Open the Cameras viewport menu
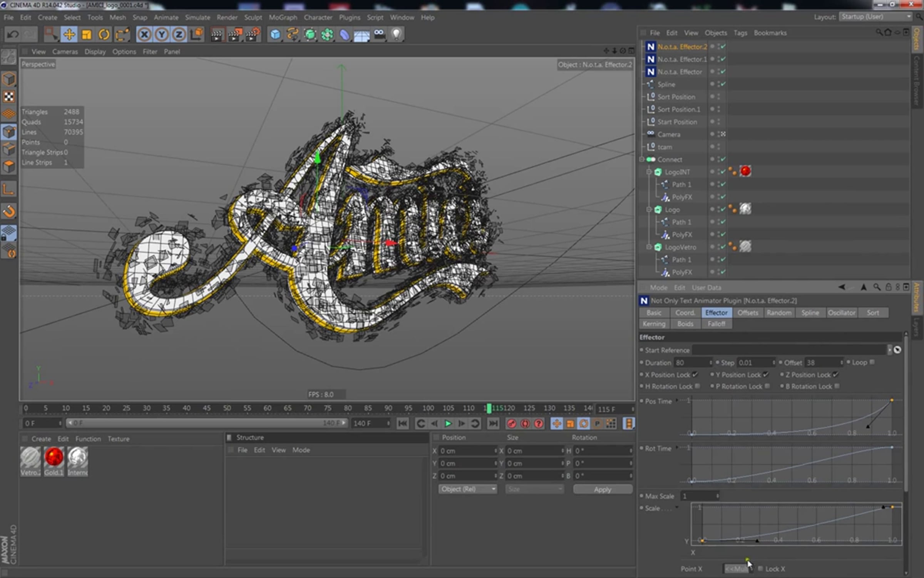Viewport: 924px width, 578px height. 65,51
